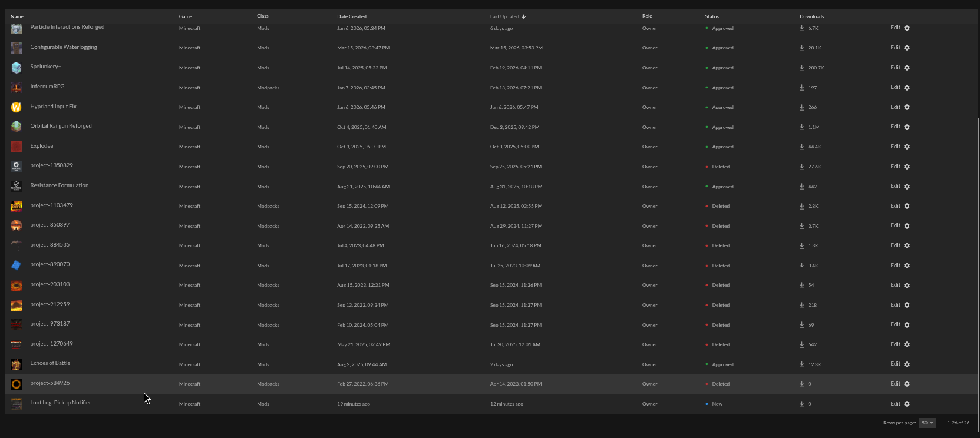
Task: Open settings gear for Resistance Formulation
Action: [907, 187]
